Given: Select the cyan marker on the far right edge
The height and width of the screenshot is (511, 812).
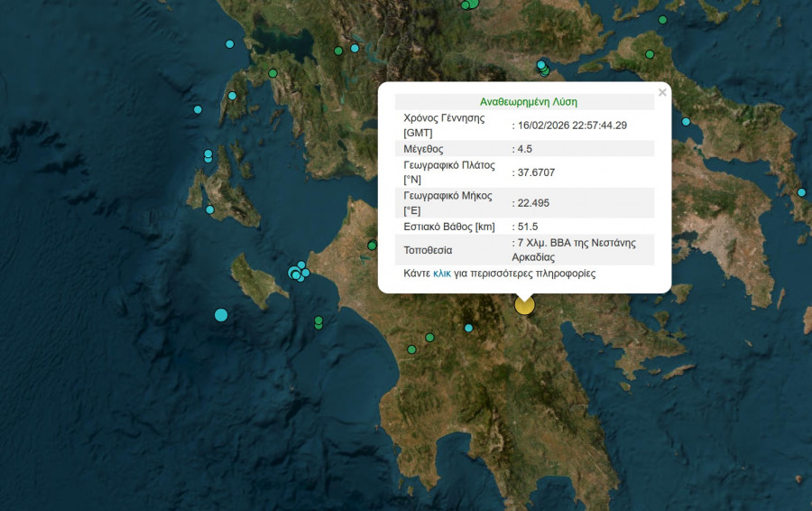Looking at the screenshot, I should click(x=801, y=192).
